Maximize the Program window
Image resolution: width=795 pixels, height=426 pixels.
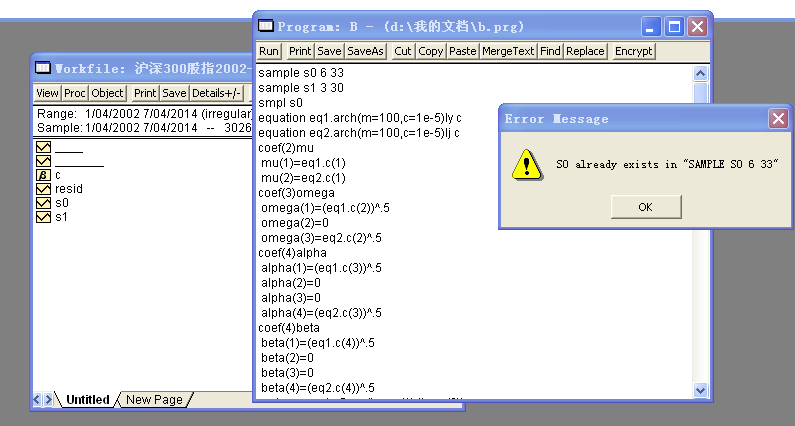(674, 26)
